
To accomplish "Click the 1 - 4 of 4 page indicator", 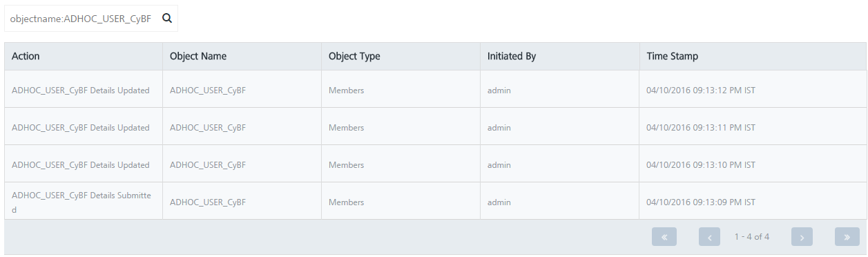I will (x=752, y=237).
